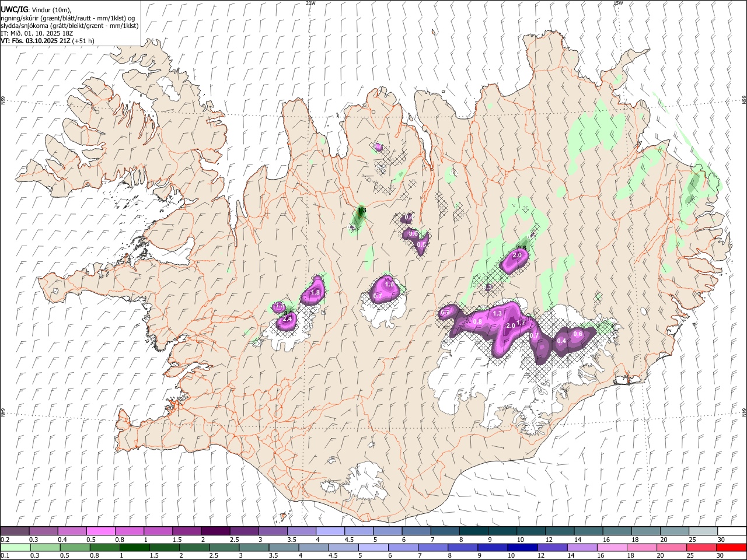Click the bright pink snow swatch between 0.5 and 0.8

(x=100, y=531)
